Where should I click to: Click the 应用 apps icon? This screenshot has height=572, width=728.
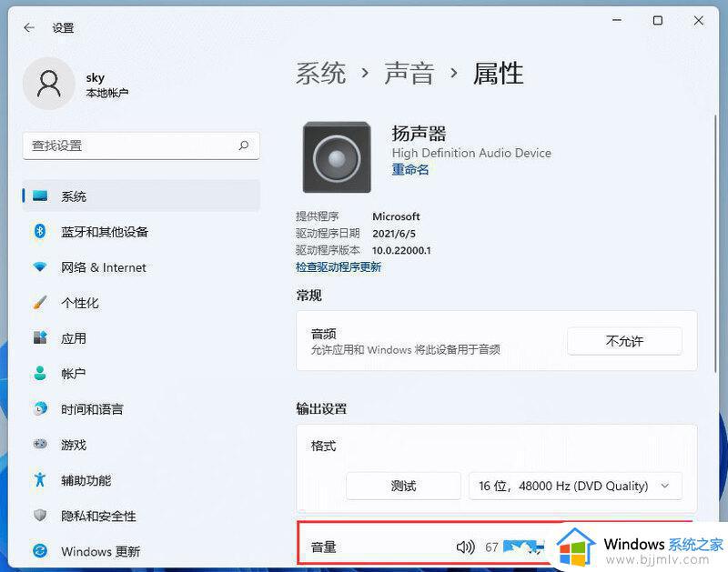(x=40, y=337)
